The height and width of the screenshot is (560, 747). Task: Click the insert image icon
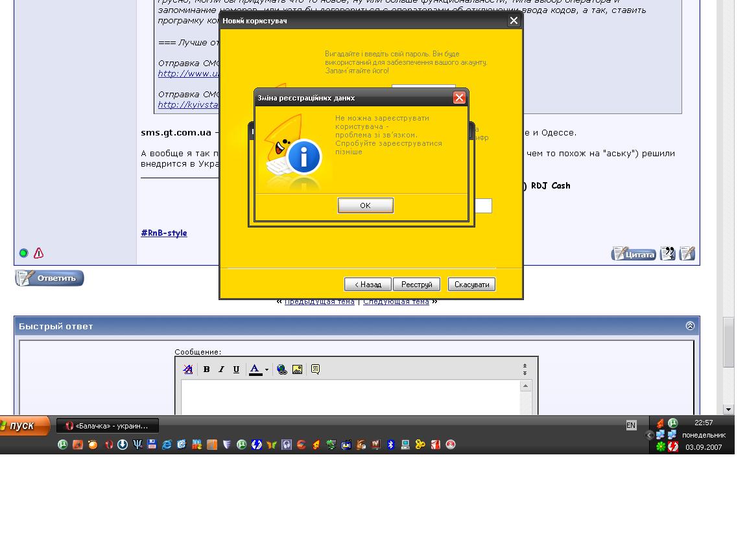(297, 369)
